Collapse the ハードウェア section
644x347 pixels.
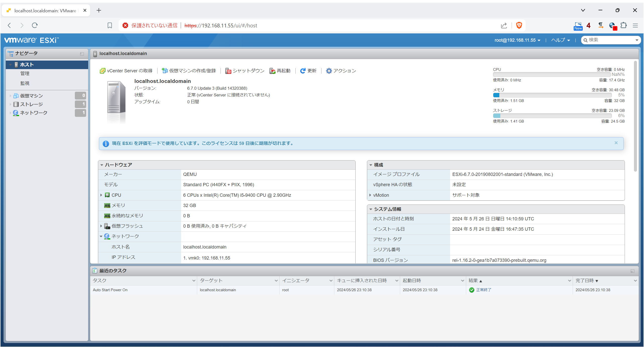point(102,165)
